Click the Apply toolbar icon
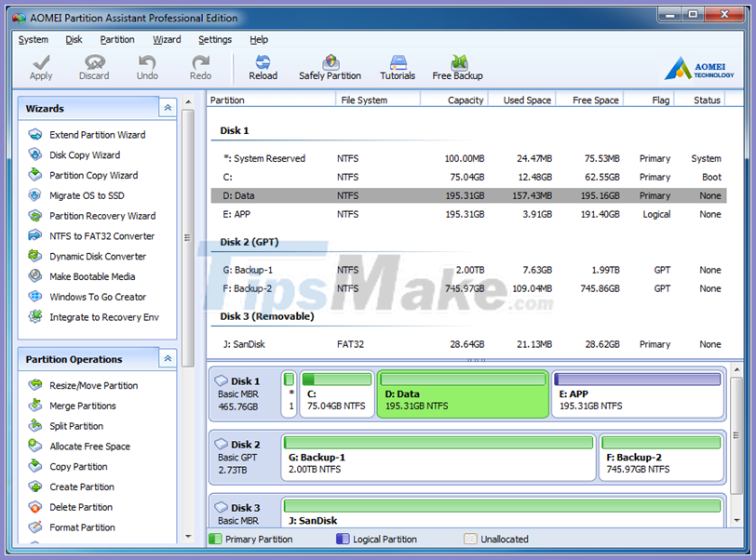The image size is (756, 560). click(x=40, y=65)
